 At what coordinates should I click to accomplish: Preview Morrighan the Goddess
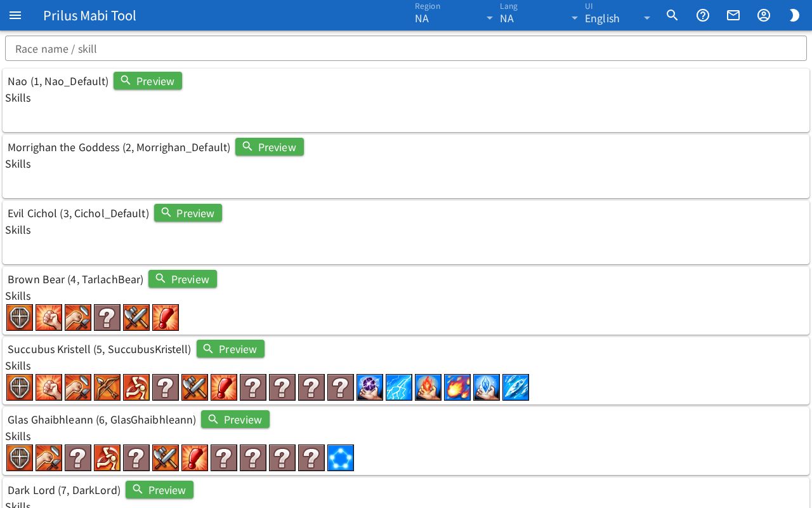(270, 147)
